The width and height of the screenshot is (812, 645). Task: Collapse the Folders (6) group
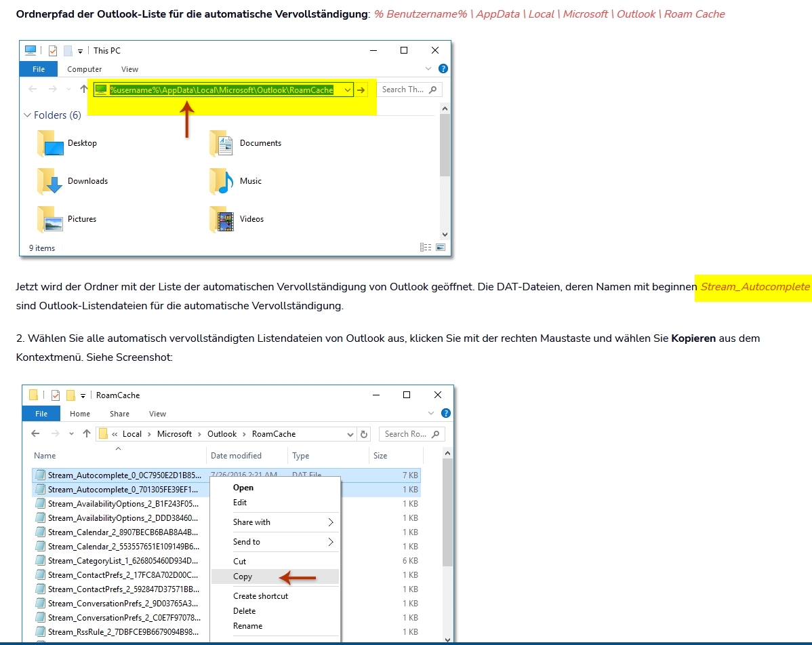[28, 115]
